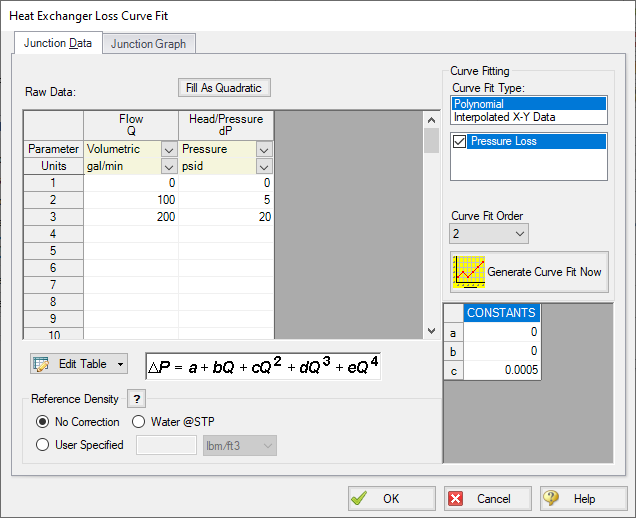Expand the gal/min units dropdown
The height and width of the screenshot is (518, 636).
pyautogui.click(x=169, y=166)
